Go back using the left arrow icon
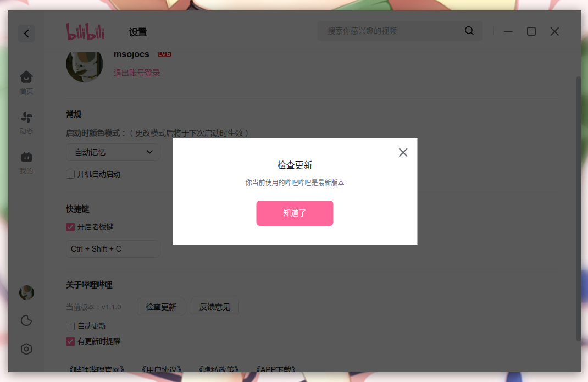This screenshot has height=382, width=588. point(26,34)
